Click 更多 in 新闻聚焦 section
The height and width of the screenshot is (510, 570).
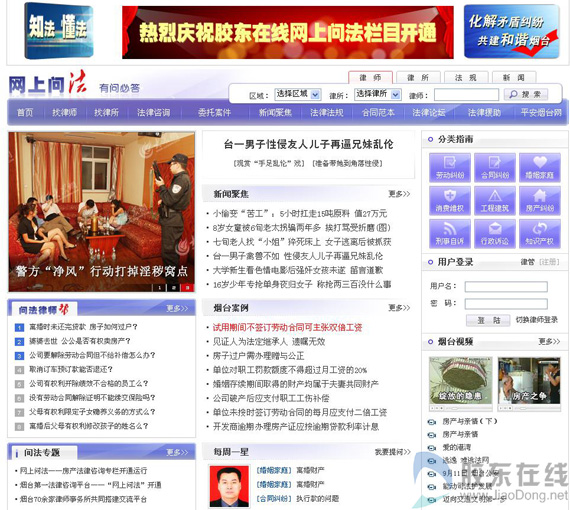click(x=399, y=194)
